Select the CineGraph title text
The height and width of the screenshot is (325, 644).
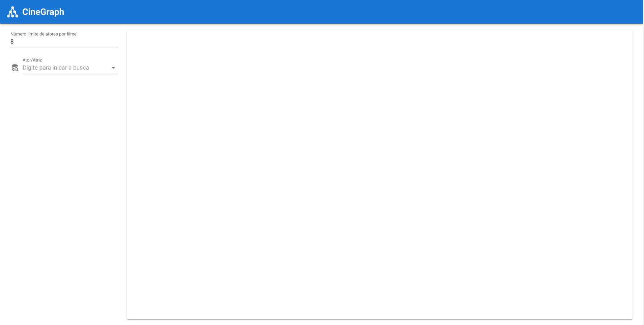tap(43, 12)
